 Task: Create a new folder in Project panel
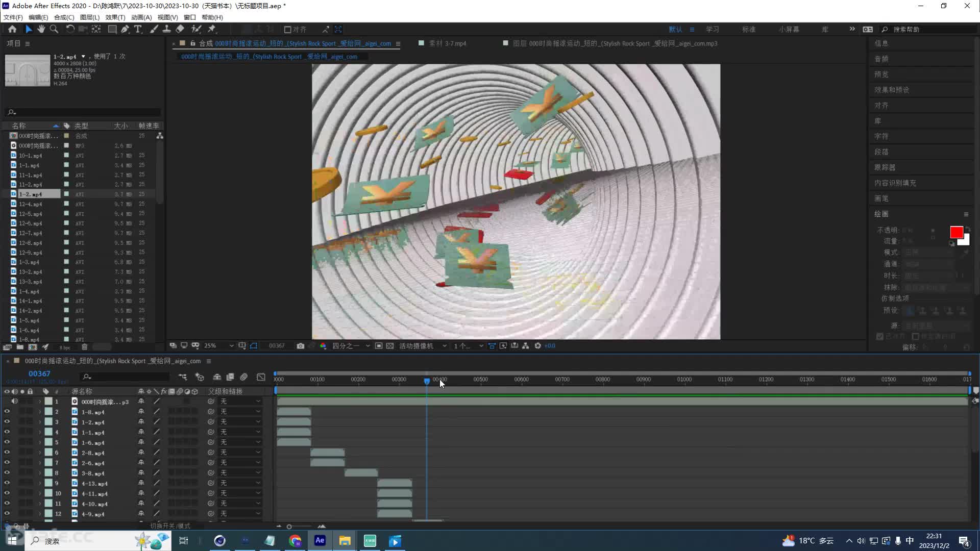point(20,347)
